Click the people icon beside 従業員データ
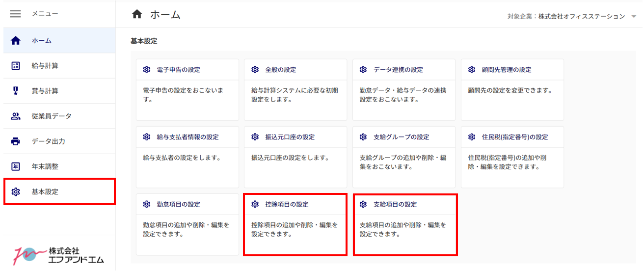 [16, 116]
